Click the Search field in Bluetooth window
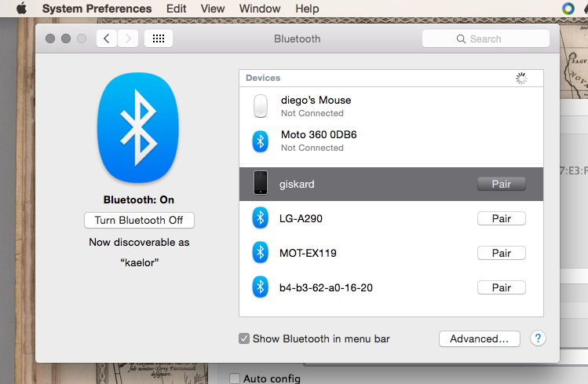This screenshot has height=384, width=588. (486, 38)
